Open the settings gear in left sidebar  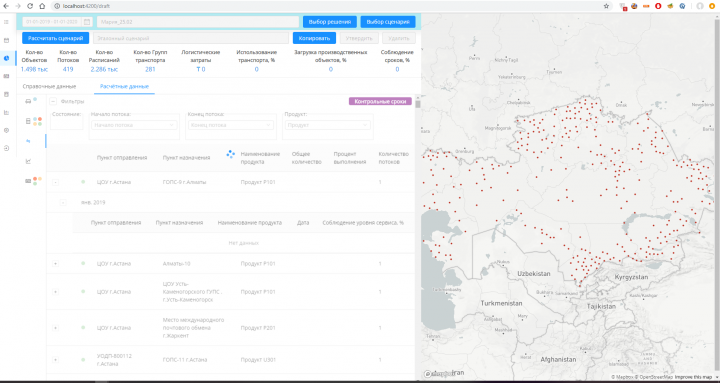6,130
